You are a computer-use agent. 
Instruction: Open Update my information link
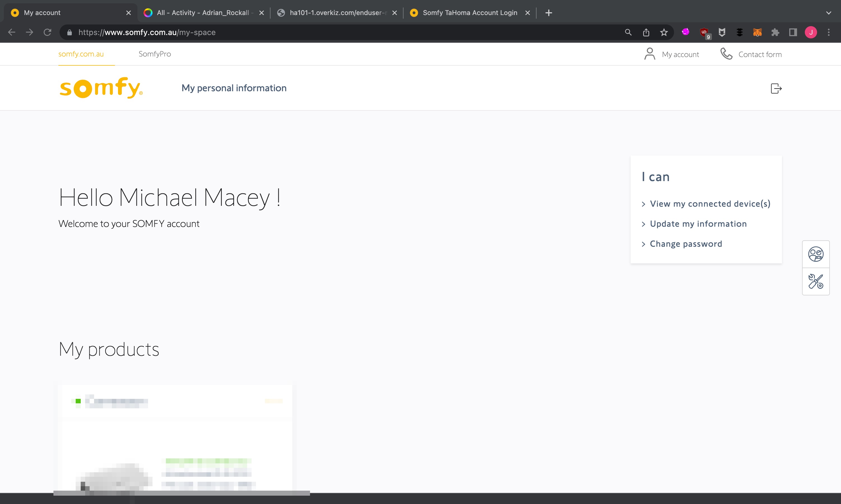pos(698,224)
